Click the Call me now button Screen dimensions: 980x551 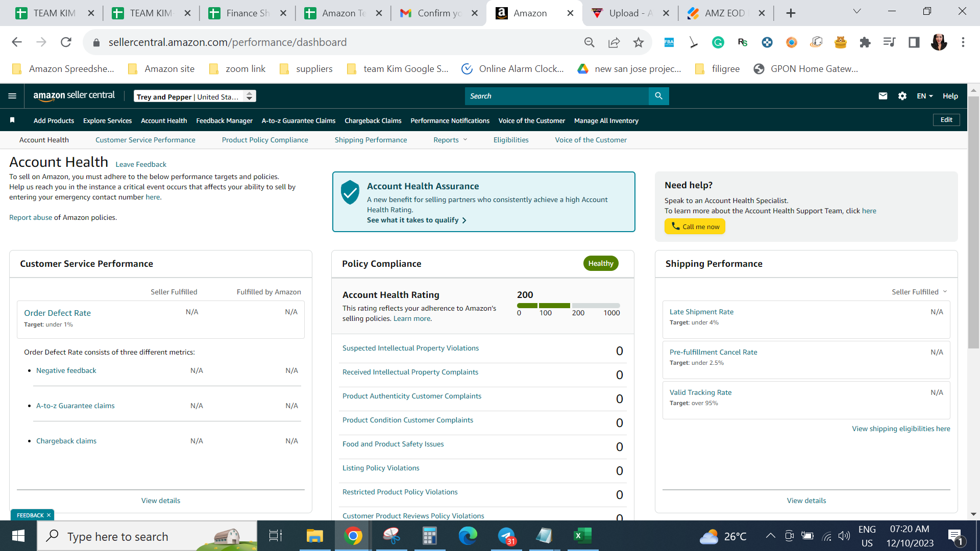click(x=695, y=227)
